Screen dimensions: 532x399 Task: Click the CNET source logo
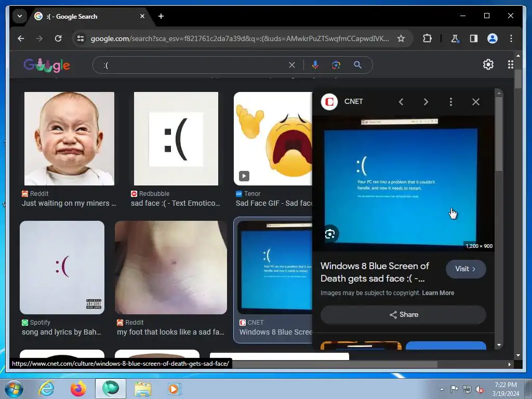(329, 102)
